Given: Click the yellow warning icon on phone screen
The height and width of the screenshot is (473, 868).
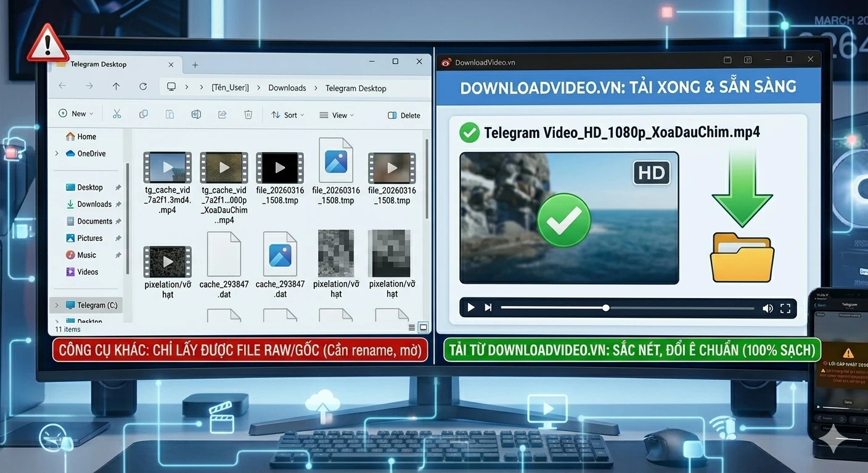Looking at the screenshot, I should (848, 353).
